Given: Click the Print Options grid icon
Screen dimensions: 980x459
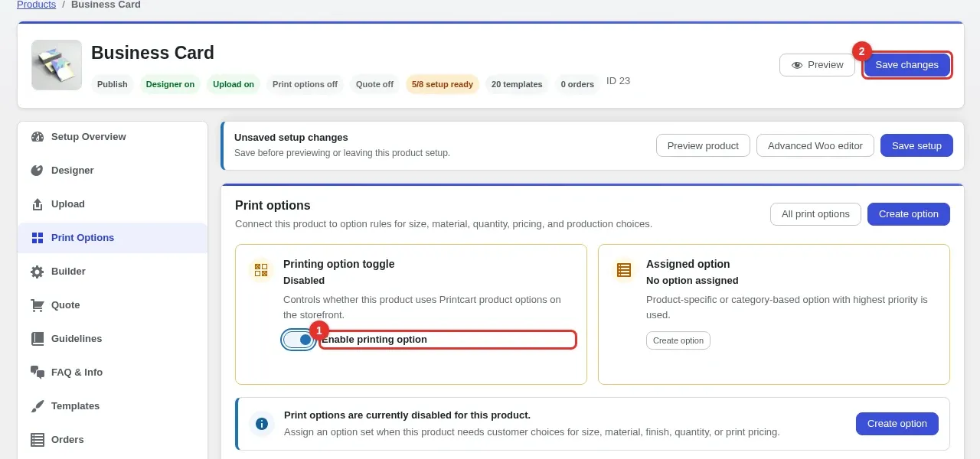Looking at the screenshot, I should point(38,238).
